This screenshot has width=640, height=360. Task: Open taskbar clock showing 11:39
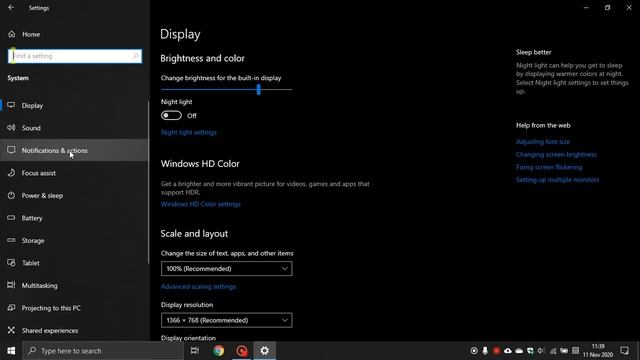point(598,351)
